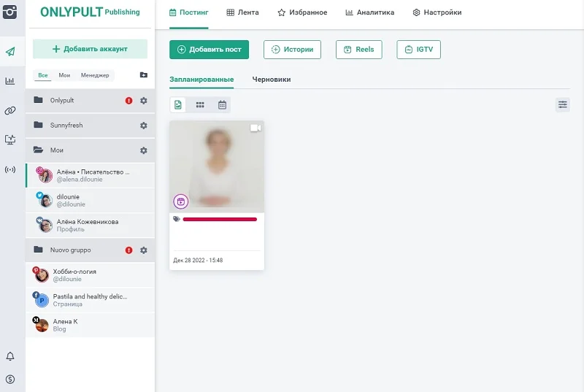Open the bar chart icon in left rail

(x=10, y=81)
